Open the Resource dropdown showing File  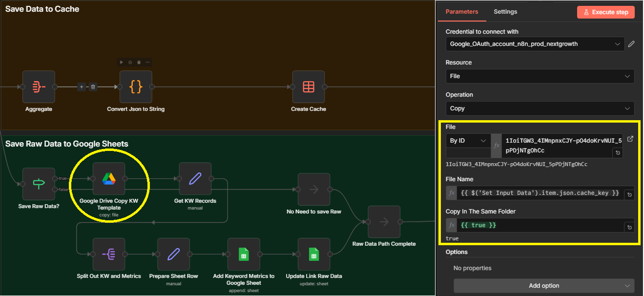click(540, 76)
